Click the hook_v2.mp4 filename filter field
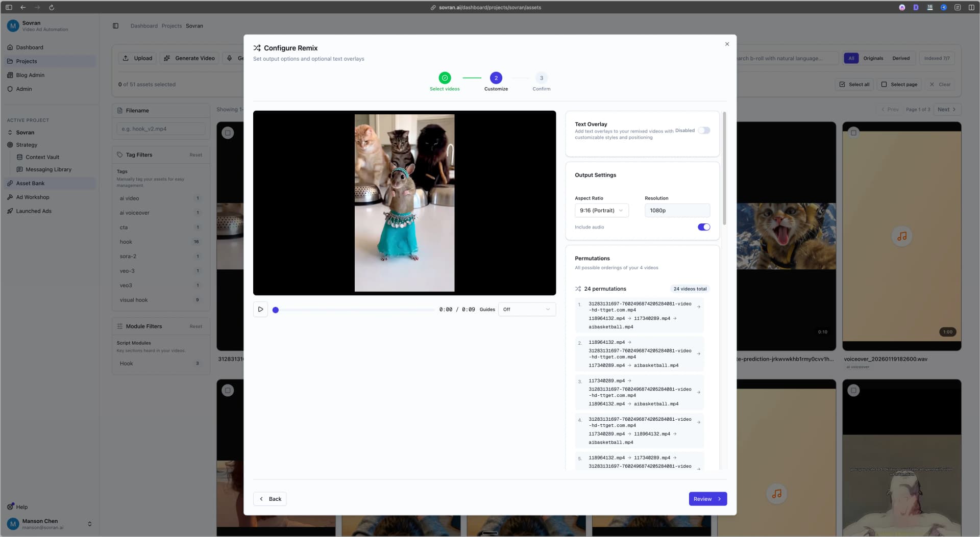Viewport: 980px width, 537px height. point(160,129)
